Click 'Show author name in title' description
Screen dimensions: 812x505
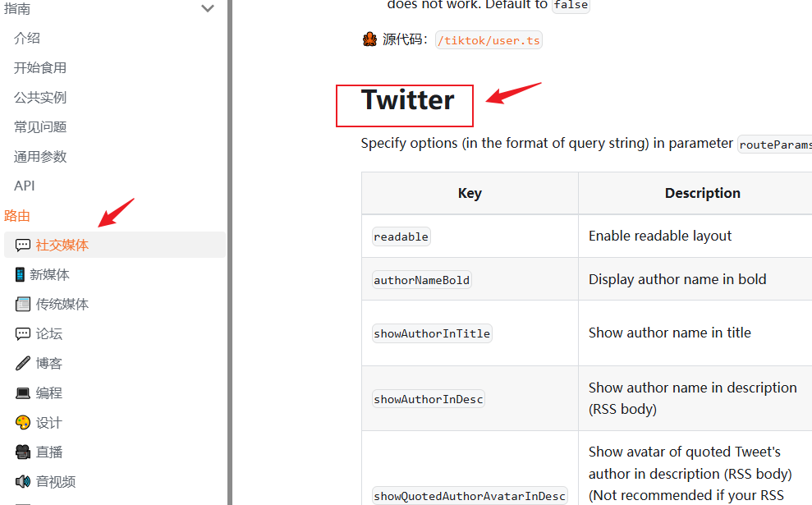670,333
